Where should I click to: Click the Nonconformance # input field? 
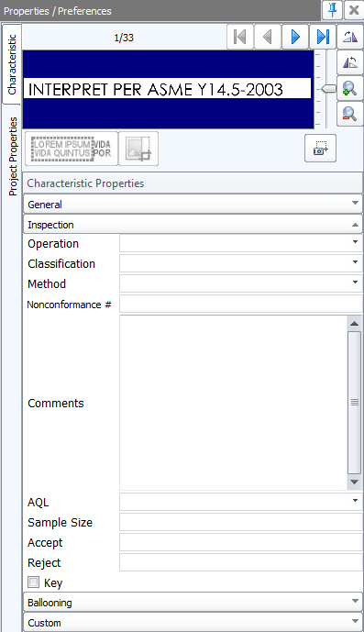point(240,304)
